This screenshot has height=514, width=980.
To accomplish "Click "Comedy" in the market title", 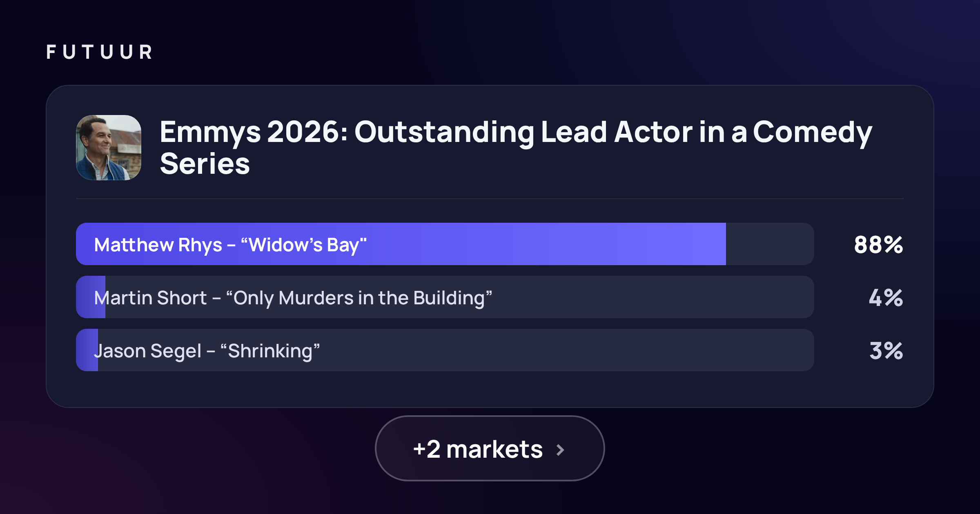I will [812, 133].
